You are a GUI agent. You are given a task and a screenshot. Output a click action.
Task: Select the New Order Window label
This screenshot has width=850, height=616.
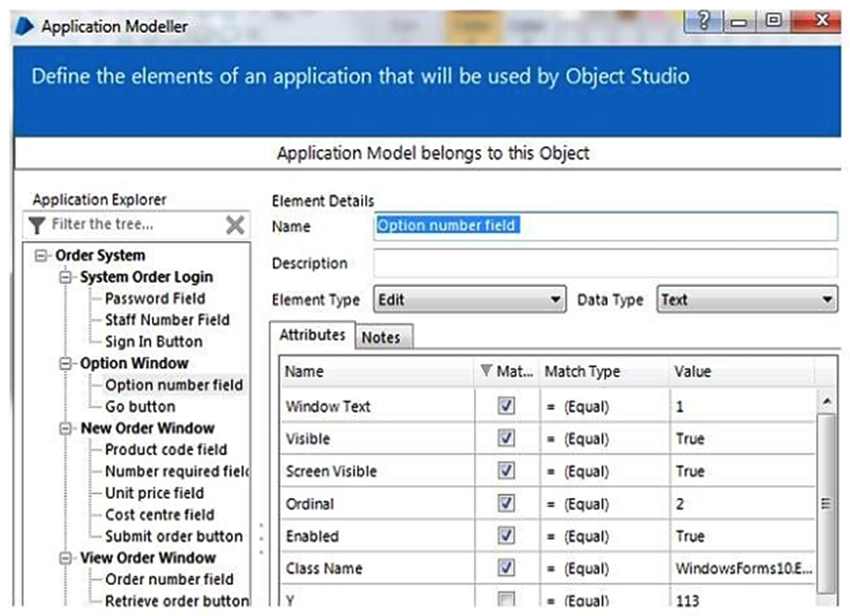(147, 428)
